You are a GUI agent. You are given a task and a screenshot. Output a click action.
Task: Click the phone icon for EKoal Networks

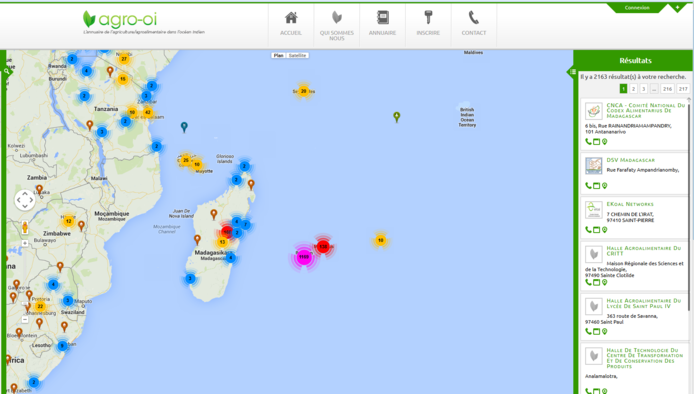click(x=588, y=229)
